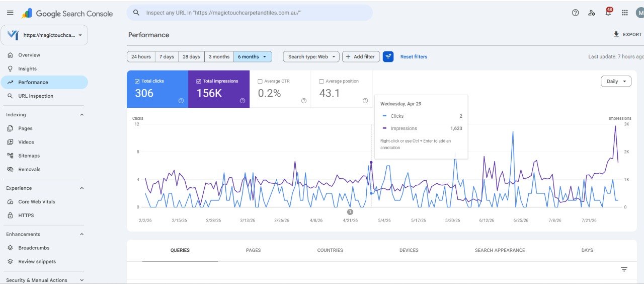
Task: Click the blue filter options icon
Action: tap(388, 57)
